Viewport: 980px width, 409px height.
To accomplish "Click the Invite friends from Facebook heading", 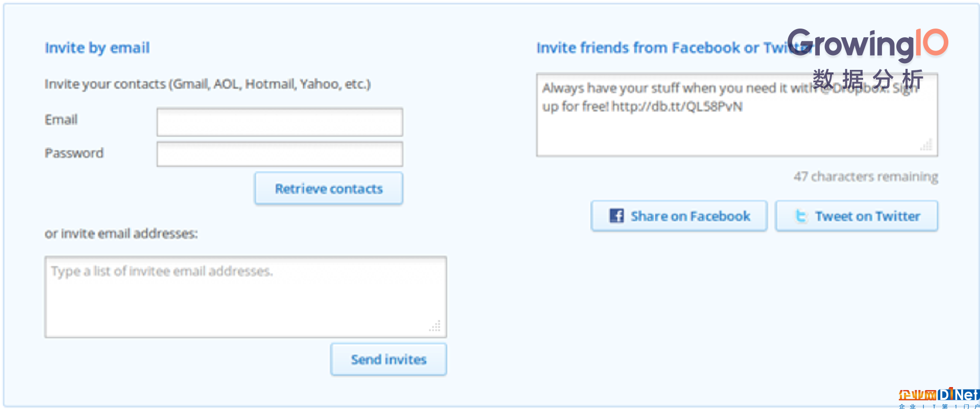I will click(674, 48).
